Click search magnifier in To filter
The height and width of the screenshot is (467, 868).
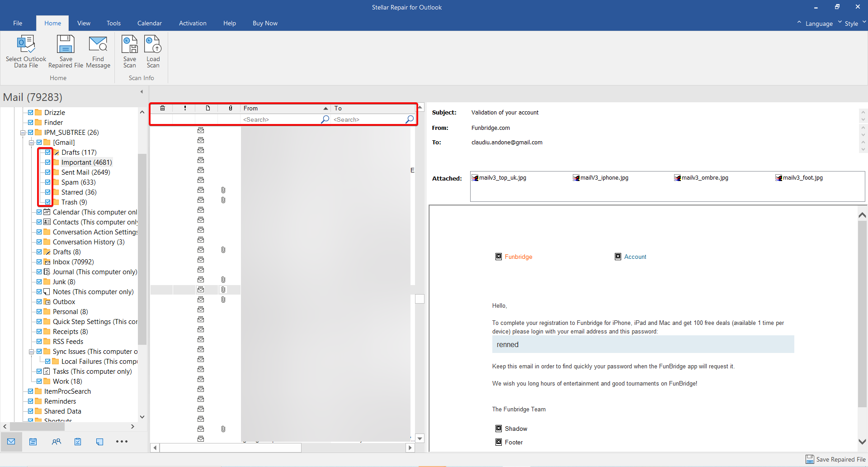(410, 119)
